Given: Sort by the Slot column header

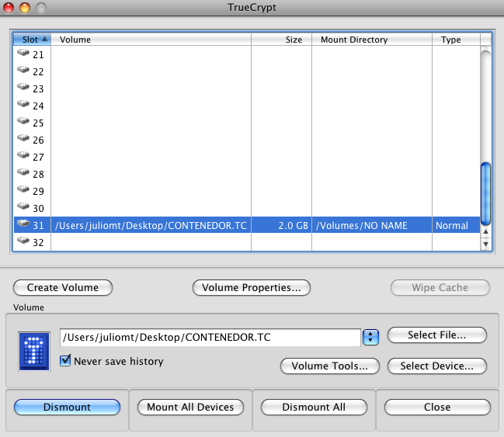Looking at the screenshot, I should click(32, 40).
